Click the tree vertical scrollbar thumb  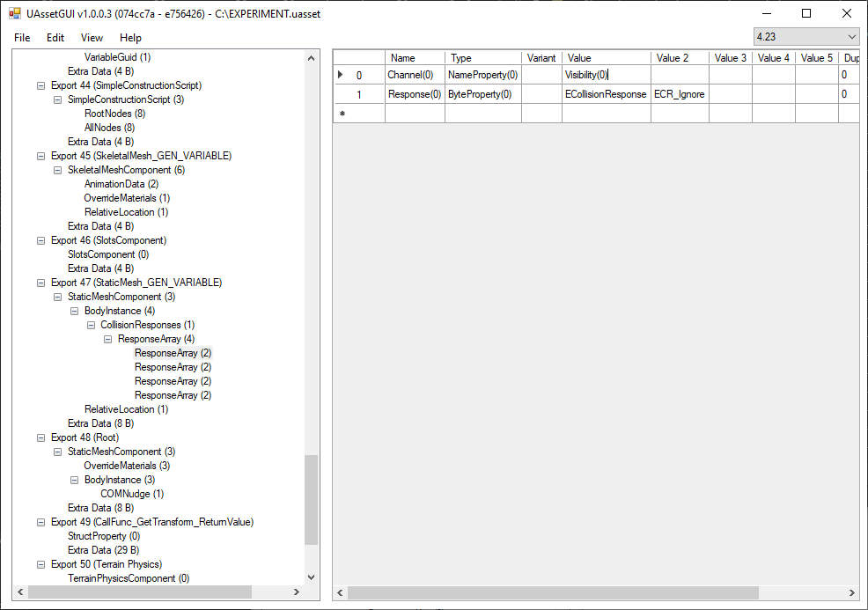point(311,500)
